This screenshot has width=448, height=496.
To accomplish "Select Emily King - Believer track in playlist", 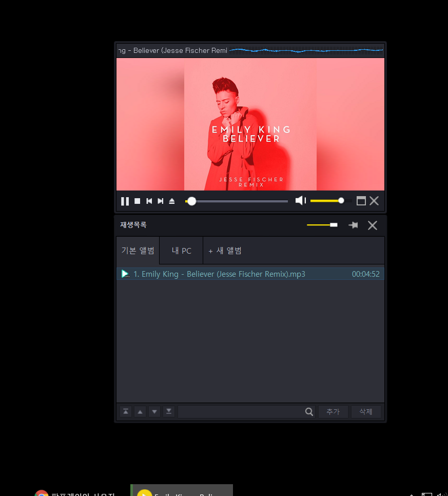I will click(219, 274).
